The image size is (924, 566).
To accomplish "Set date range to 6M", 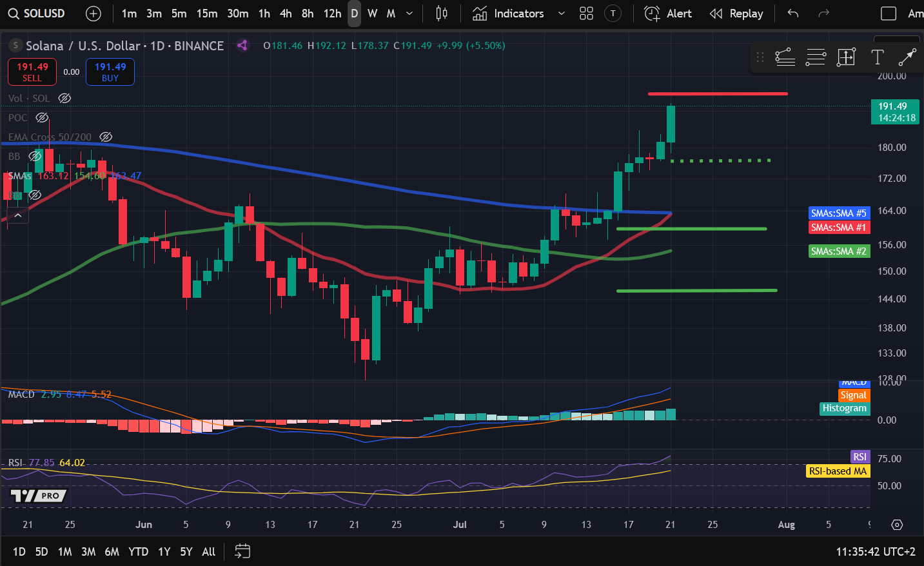I will (x=112, y=551).
